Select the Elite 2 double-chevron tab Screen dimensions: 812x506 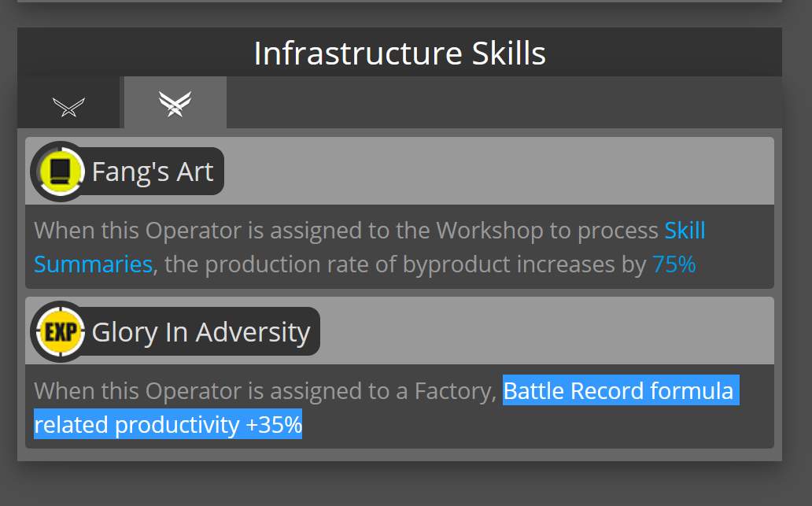175,102
